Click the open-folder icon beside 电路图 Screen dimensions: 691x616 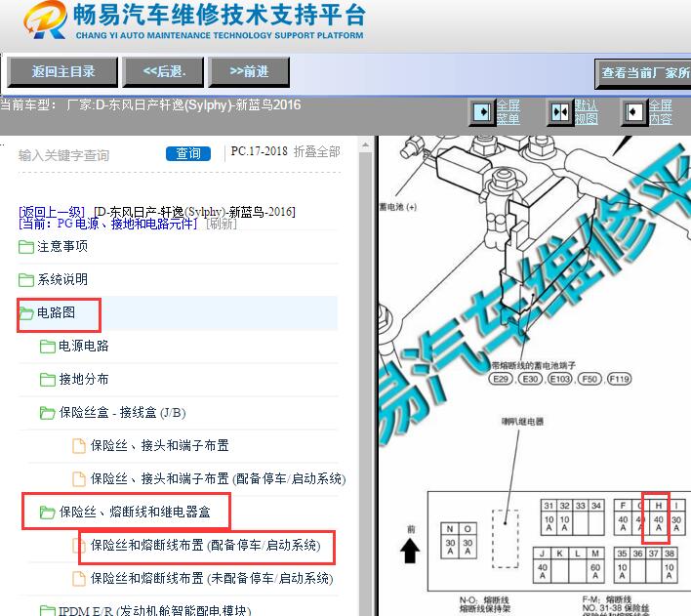click(x=26, y=313)
